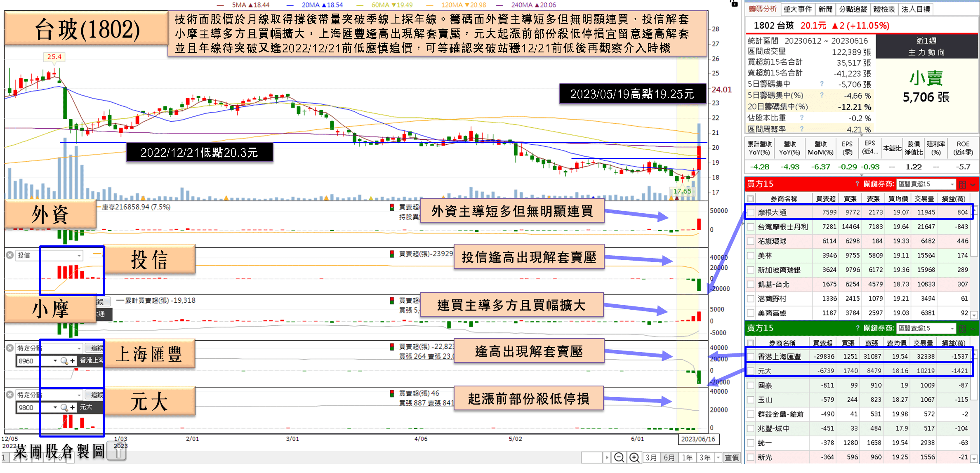
Task: Add broker with plus icon beside 8960
Action: point(73,361)
